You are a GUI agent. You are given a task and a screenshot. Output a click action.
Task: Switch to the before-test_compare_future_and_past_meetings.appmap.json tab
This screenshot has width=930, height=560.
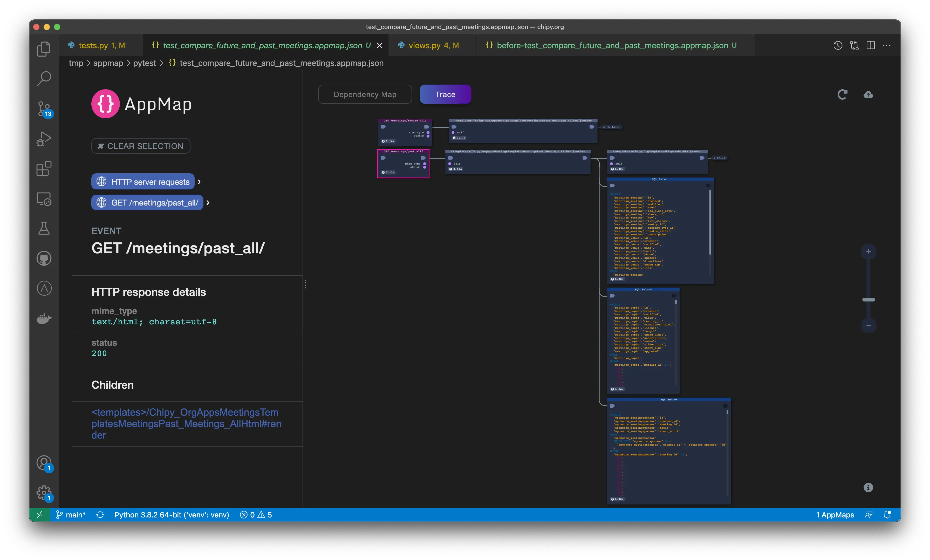[615, 45]
